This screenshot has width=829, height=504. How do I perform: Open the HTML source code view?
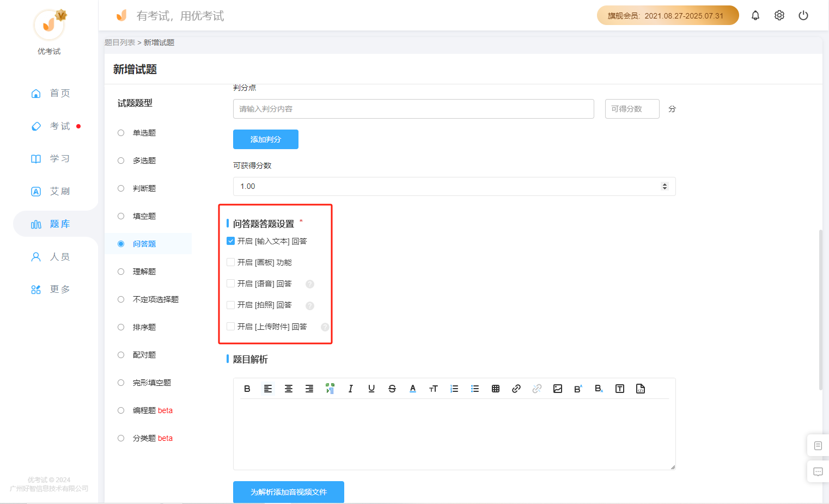641,389
